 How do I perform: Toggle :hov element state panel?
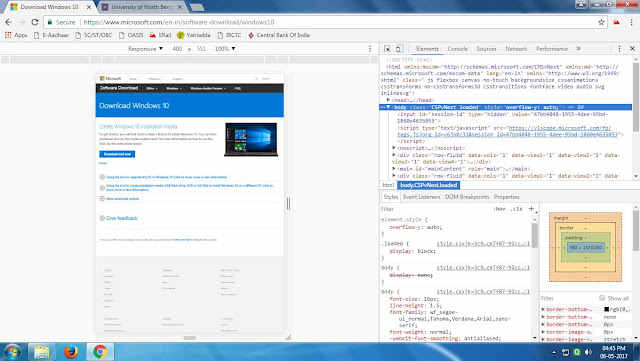click(499, 209)
